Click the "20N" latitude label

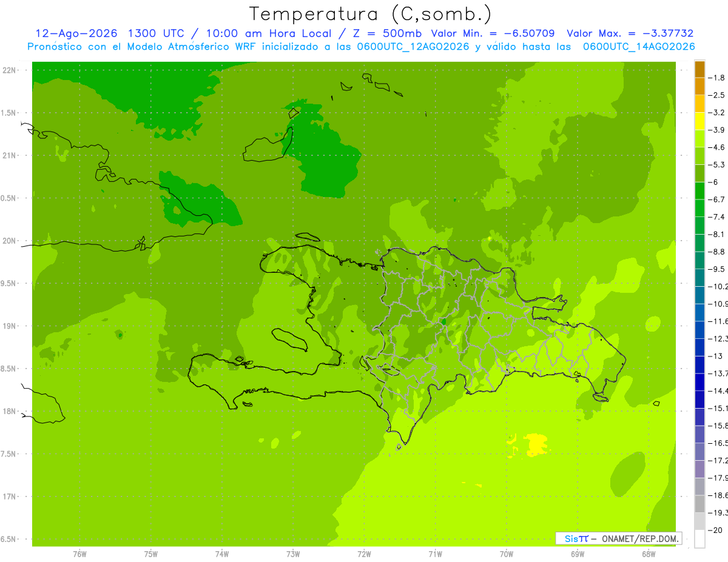(x=10, y=241)
